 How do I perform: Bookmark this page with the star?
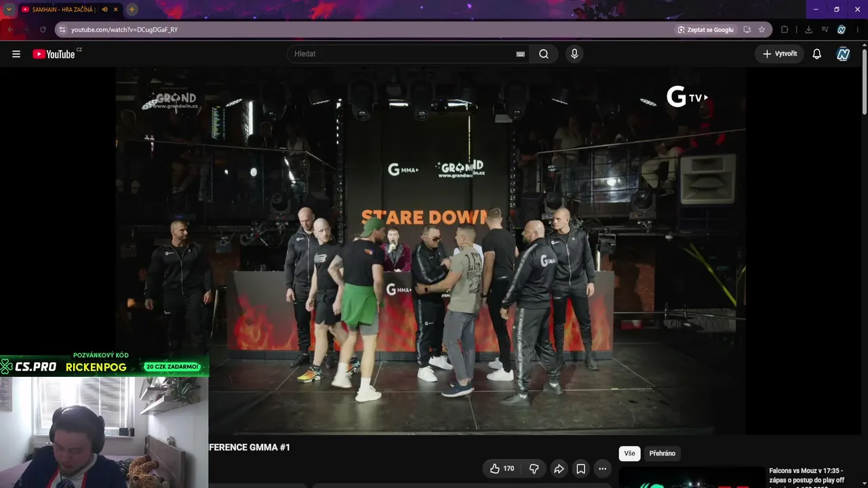(762, 30)
